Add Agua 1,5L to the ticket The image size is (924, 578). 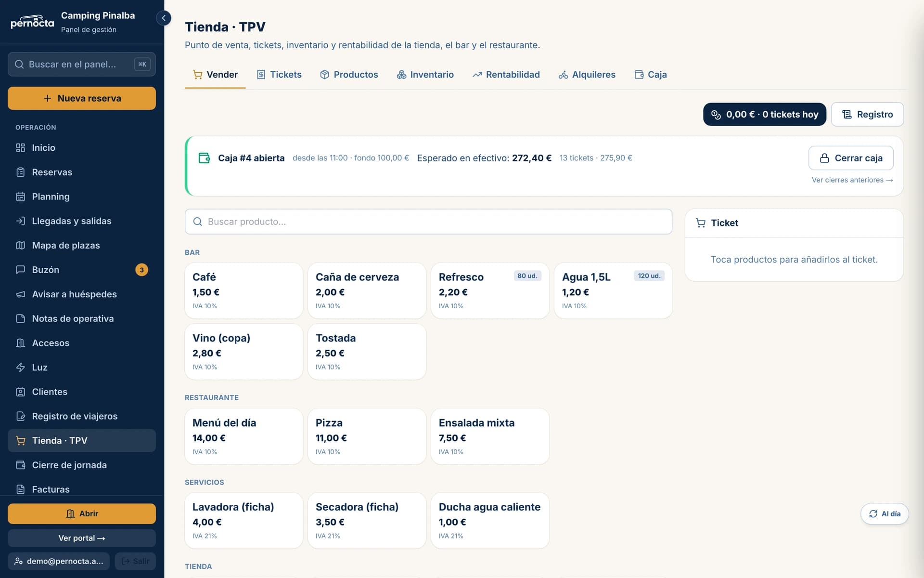pos(613,290)
